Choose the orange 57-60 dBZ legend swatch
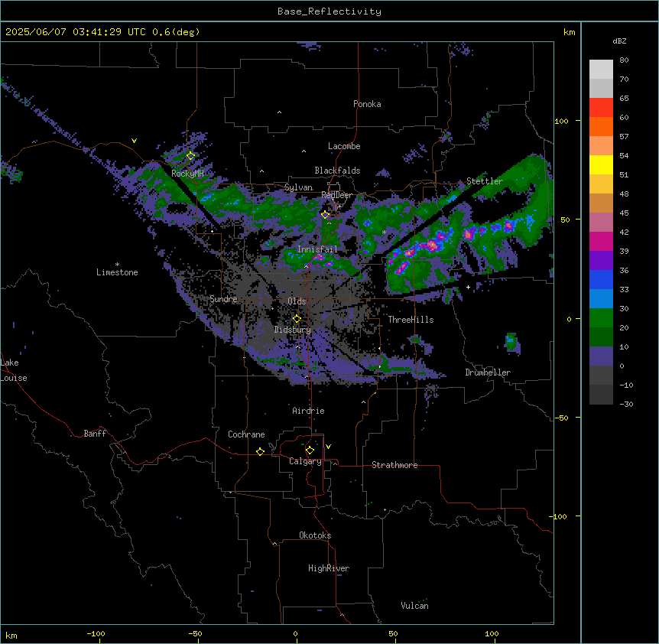Viewport: 659px width, 644px height. pyautogui.click(x=601, y=126)
